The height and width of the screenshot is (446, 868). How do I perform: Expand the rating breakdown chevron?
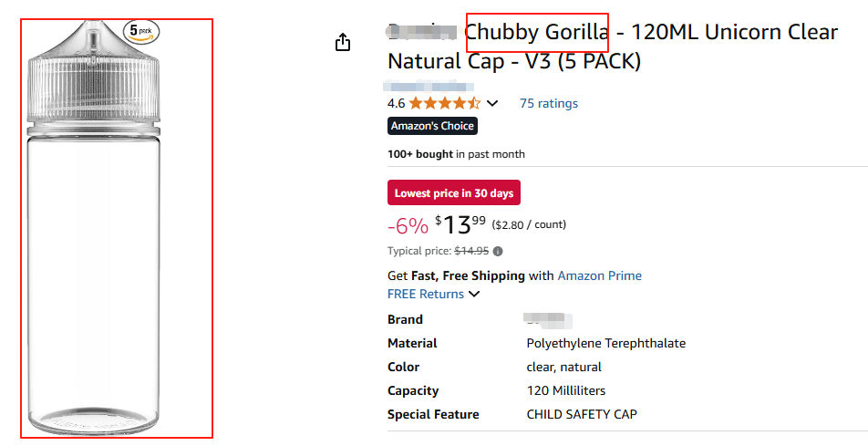492,103
